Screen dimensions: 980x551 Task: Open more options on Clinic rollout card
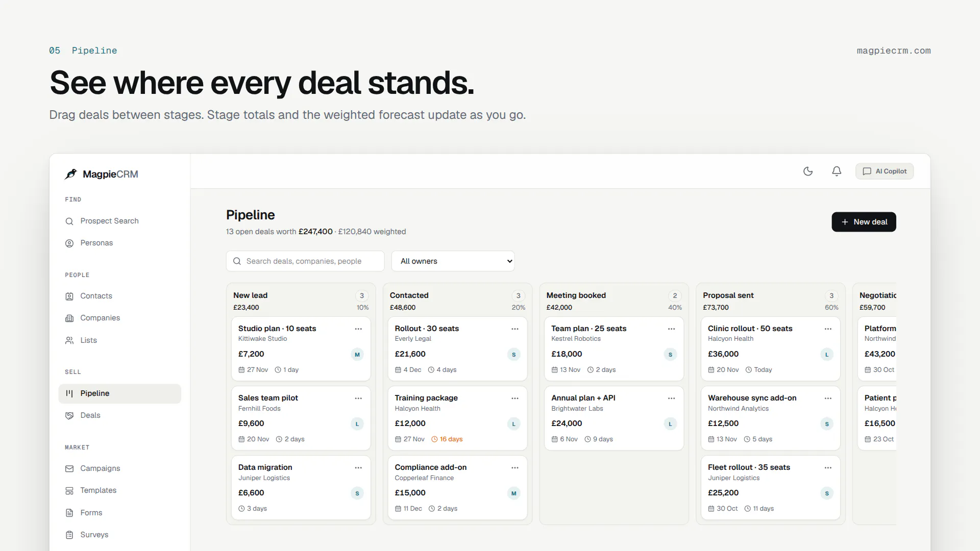(x=828, y=329)
